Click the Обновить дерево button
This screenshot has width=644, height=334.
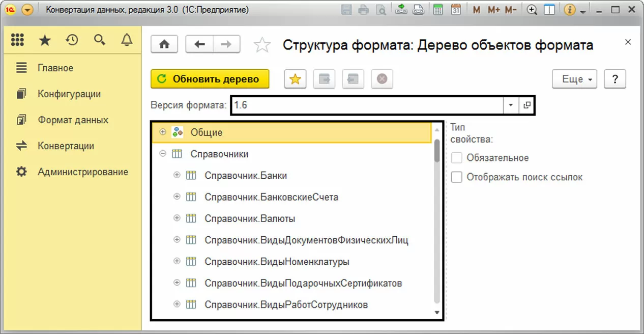pyautogui.click(x=210, y=79)
